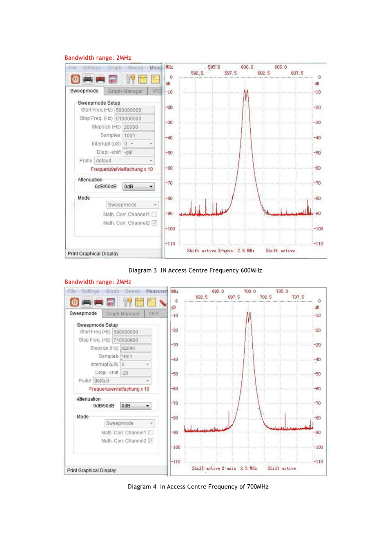Click the red printer icon in the 700MHz window
Image resolution: width=392 pixels, height=555 pixels.
tap(99, 302)
